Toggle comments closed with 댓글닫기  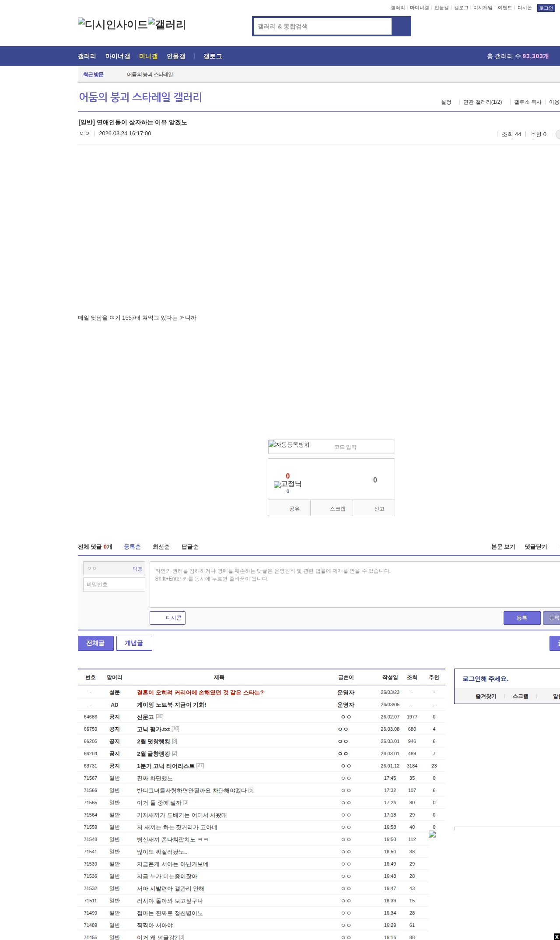point(536,547)
